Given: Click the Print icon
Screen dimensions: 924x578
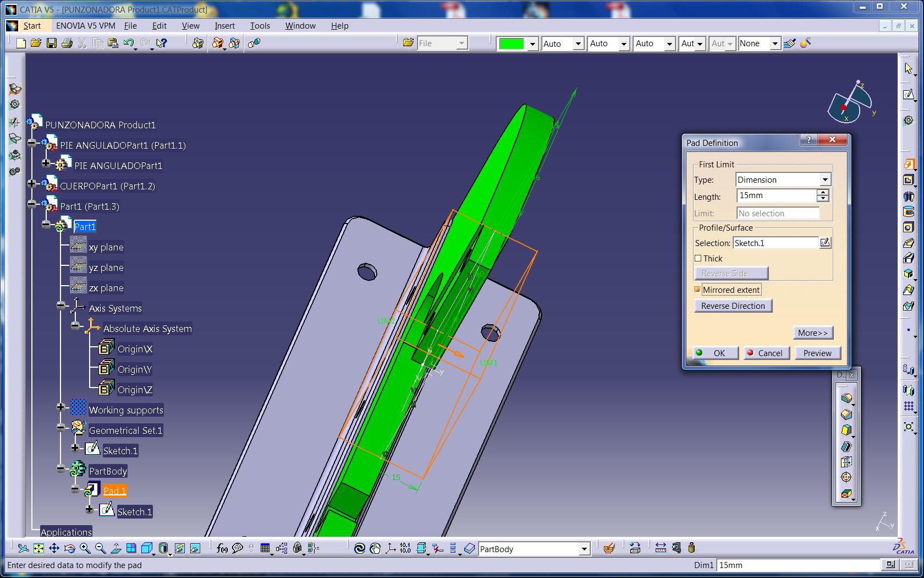Looking at the screenshot, I should [x=67, y=43].
